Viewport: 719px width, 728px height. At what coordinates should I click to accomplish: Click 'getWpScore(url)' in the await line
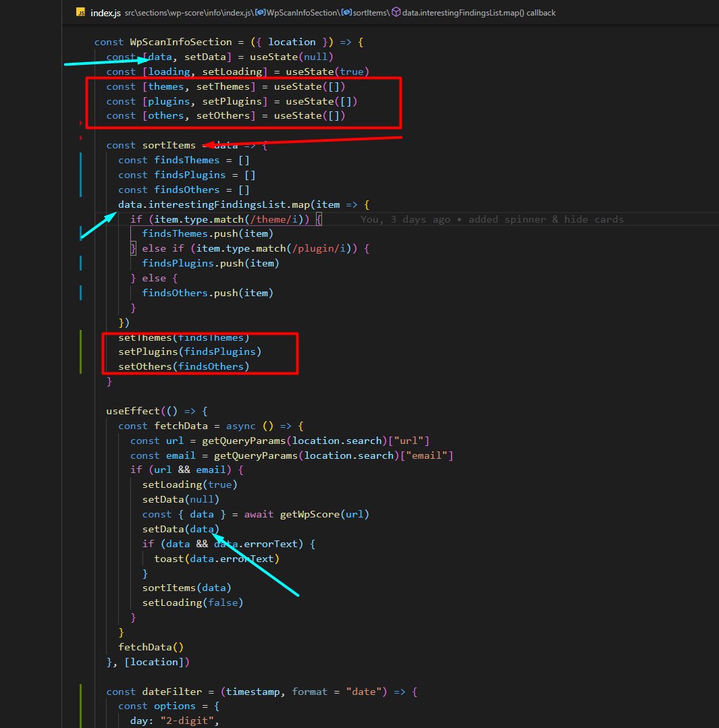[324, 514]
